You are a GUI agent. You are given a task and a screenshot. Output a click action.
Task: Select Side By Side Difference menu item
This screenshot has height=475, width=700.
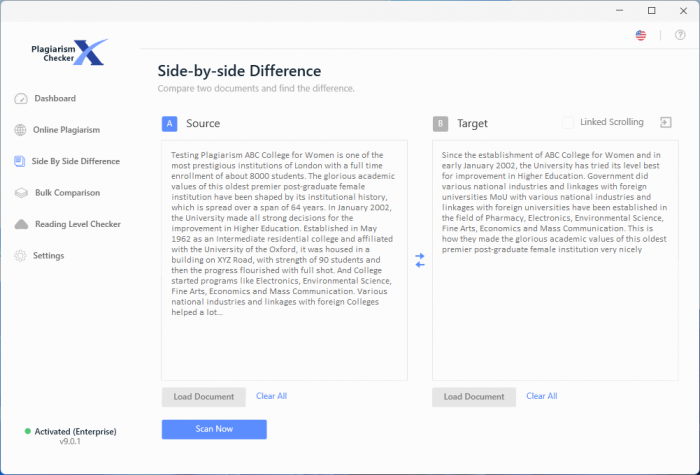(75, 161)
